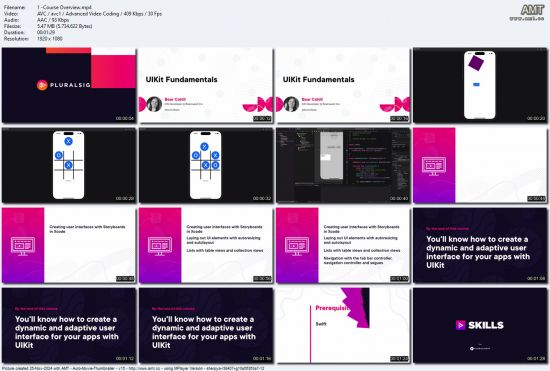Screen dimensions: 550x371
Task: Click the "Navigation with the tab bar controller" bullet
Action: coord(358,260)
